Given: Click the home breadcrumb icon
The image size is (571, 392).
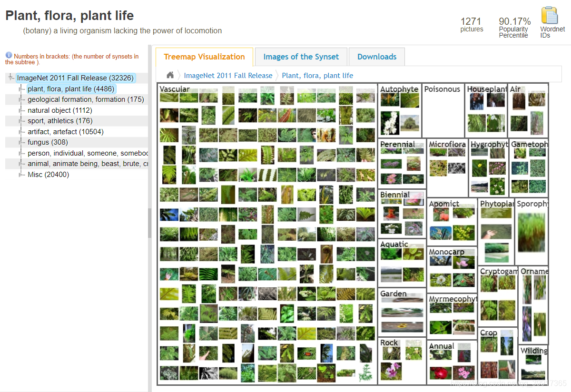Looking at the screenshot, I should pyautogui.click(x=170, y=75).
